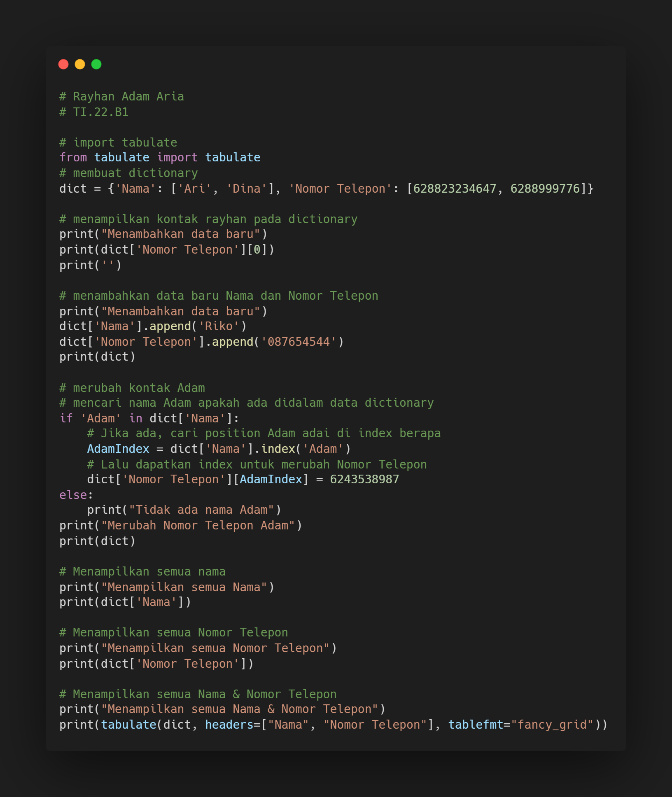Click the print(dict['Nomor Telepon']) statement
Viewport: 672px width, 797px height.
click(x=156, y=663)
